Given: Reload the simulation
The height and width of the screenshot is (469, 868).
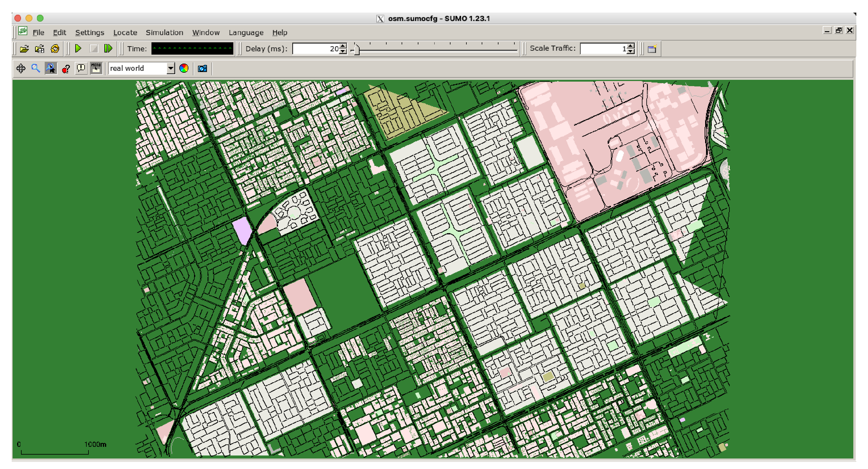Looking at the screenshot, I should click(55, 49).
